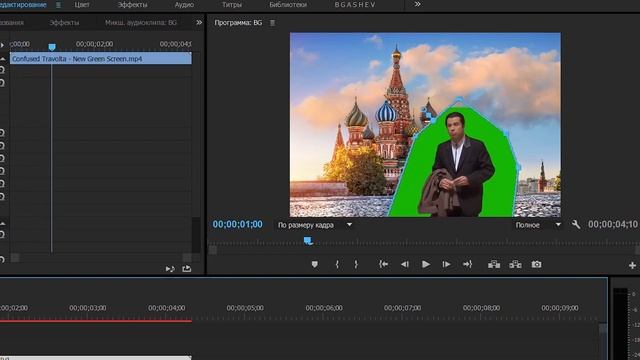
Task: Click the red render bar in the sequence timeline
Action: tap(96, 321)
